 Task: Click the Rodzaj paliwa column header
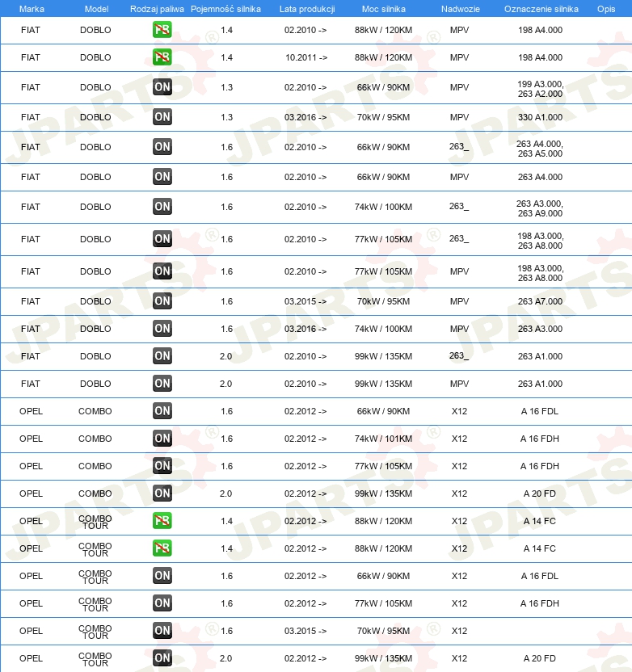click(157, 9)
